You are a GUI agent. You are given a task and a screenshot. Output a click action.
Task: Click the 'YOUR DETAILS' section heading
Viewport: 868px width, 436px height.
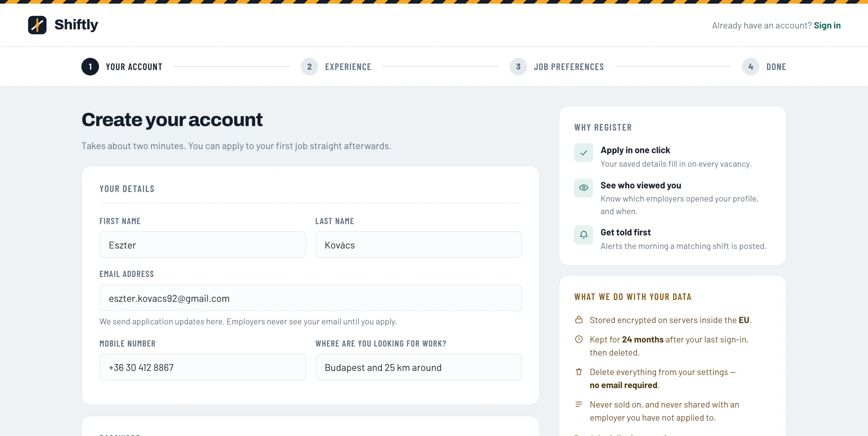click(x=127, y=189)
